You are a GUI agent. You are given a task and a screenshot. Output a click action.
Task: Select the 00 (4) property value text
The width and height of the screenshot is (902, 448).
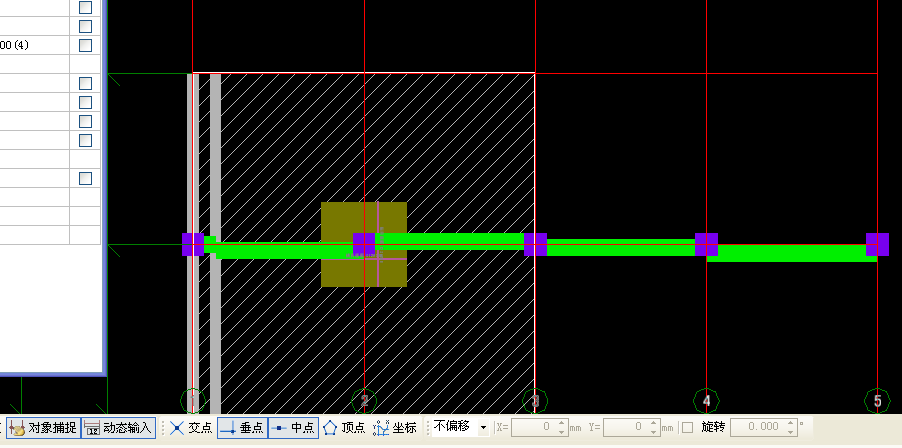(x=14, y=45)
